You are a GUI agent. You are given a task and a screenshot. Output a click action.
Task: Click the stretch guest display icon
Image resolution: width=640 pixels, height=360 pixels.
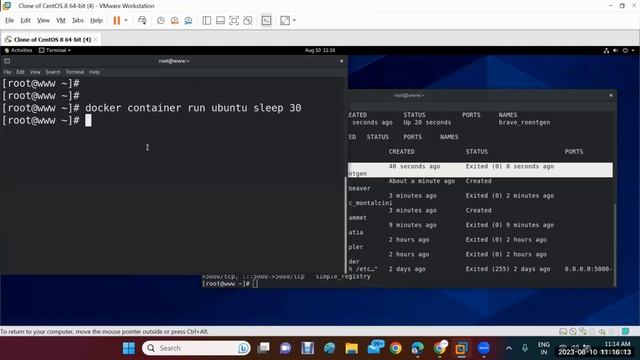point(285,20)
